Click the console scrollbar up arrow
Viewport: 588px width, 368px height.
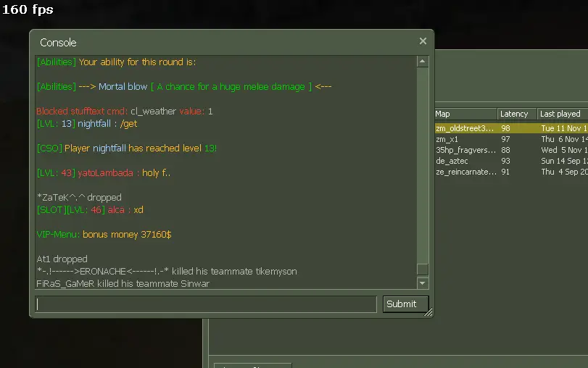(423, 62)
